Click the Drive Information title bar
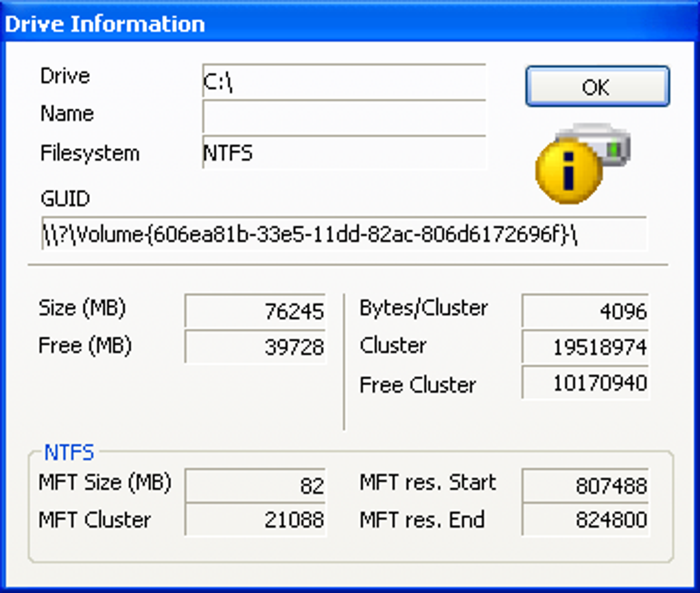Screen dimensions: 700x593 (x=350, y=23)
